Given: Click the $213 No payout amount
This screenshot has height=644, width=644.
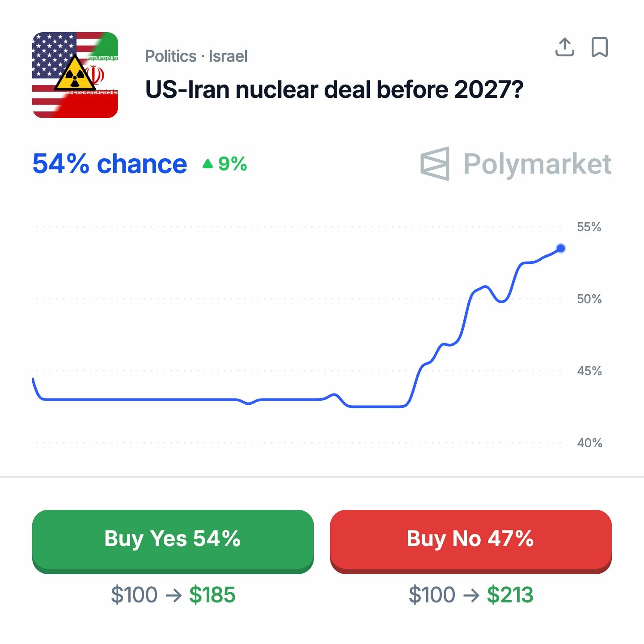Looking at the screenshot, I should (510, 595).
